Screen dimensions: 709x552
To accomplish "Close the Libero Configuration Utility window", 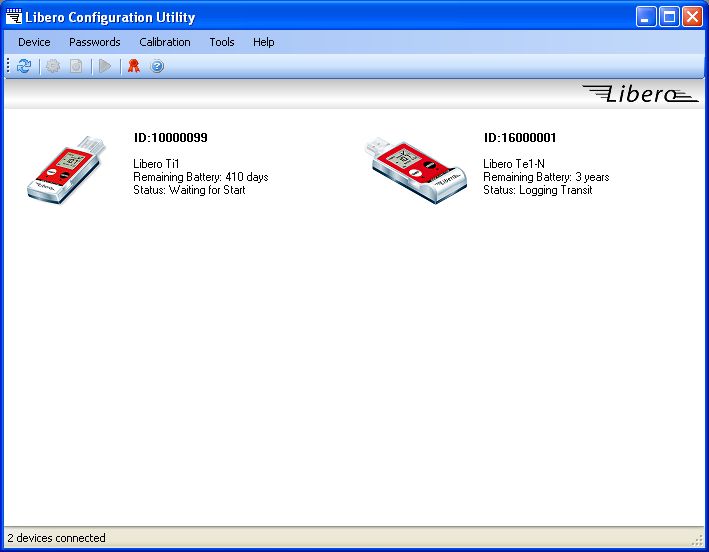I will coord(693,17).
